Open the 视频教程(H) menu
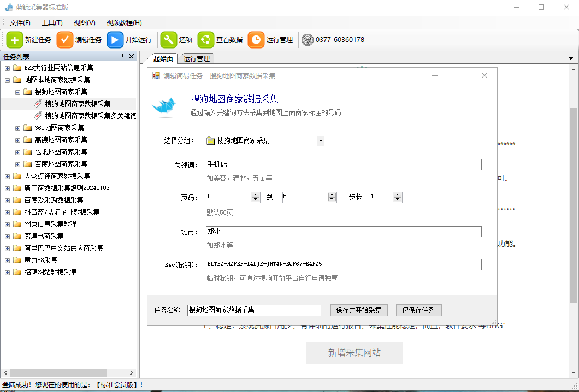579x392 pixels. coord(124,23)
